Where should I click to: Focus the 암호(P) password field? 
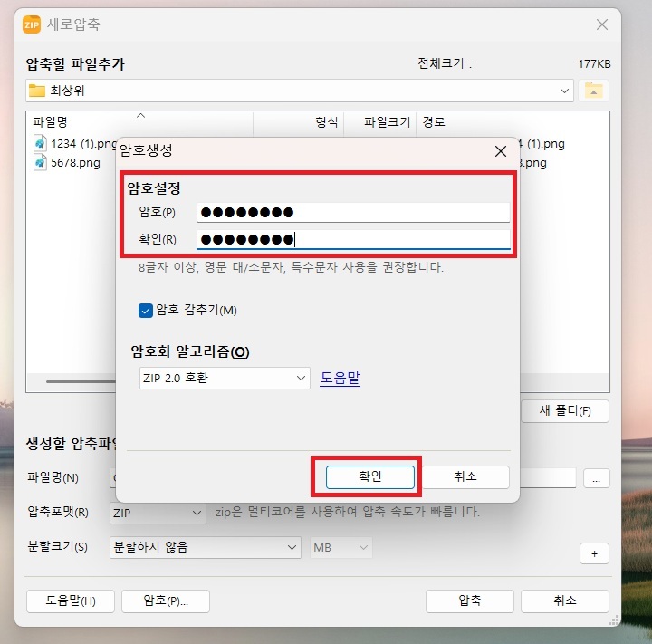(353, 212)
